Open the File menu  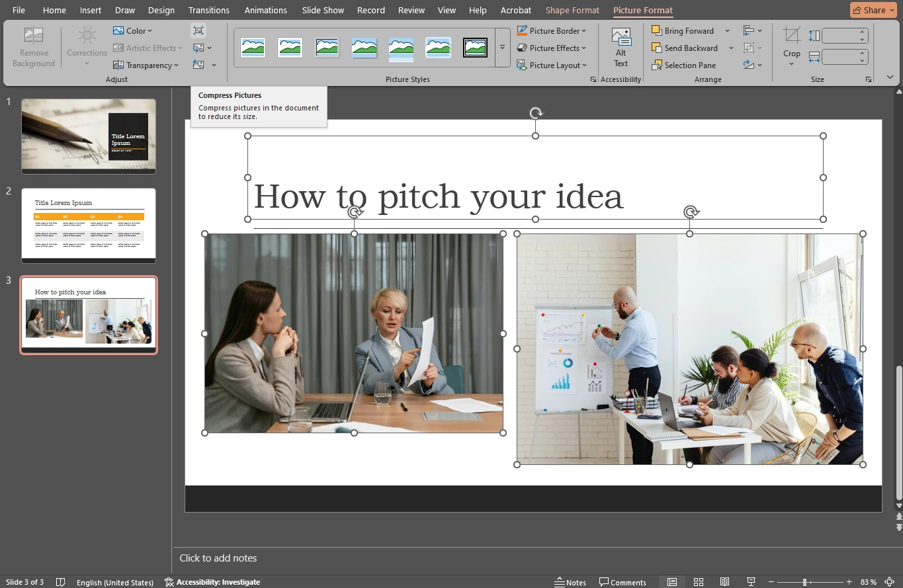point(19,10)
